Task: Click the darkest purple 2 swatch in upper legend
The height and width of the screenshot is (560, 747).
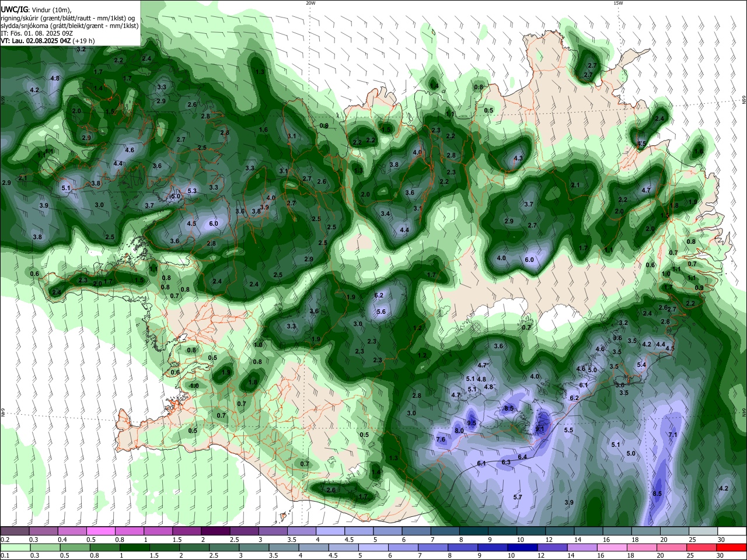Action: [x=215, y=531]
